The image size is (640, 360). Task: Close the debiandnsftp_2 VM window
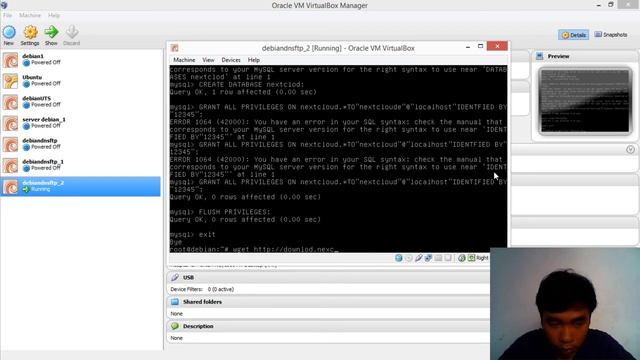click(x=497, y=46)
